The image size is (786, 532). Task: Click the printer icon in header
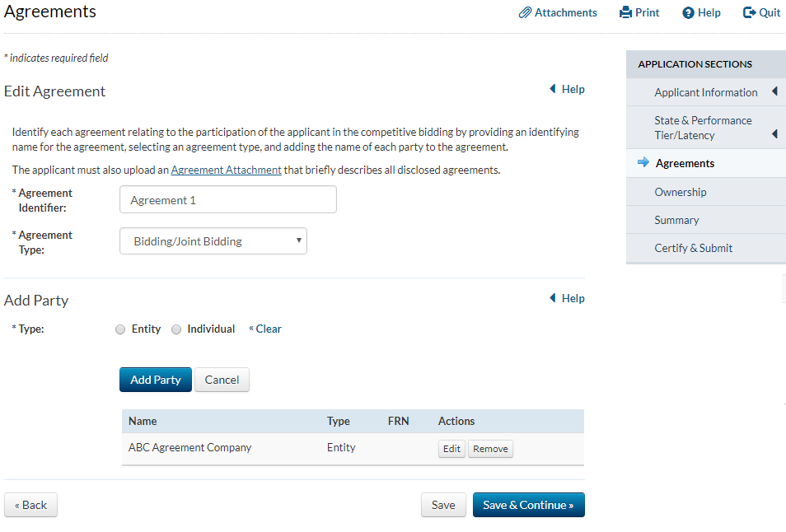(625, 13)
